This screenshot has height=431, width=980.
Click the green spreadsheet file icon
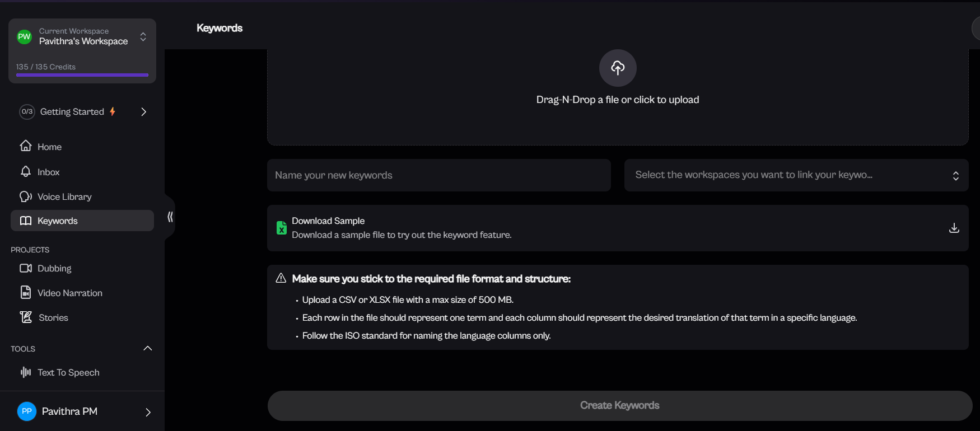tap(282, 228)
